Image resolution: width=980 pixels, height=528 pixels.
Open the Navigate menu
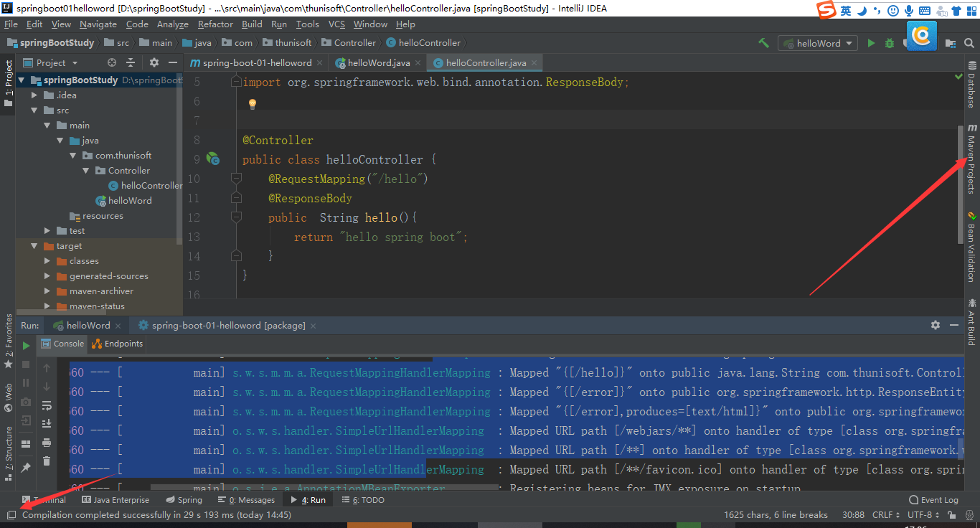point(98,24)
